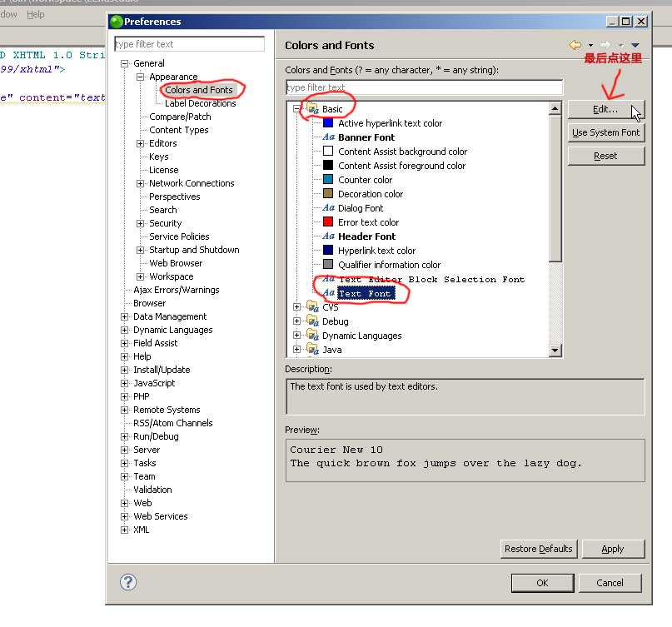Click the Header Font Aa icon
Image resolution: width=672 pixels, height=627 pixels.
tap(329, 236)
